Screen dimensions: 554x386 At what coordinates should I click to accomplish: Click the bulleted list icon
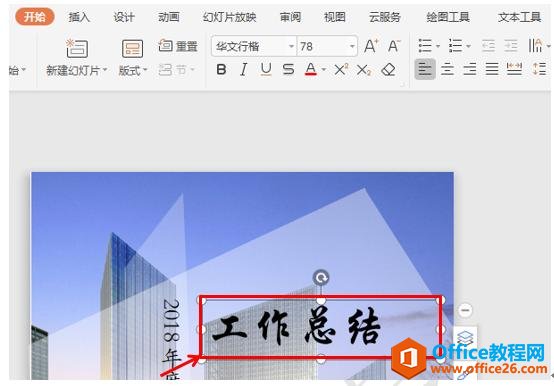tap(425, 46)
